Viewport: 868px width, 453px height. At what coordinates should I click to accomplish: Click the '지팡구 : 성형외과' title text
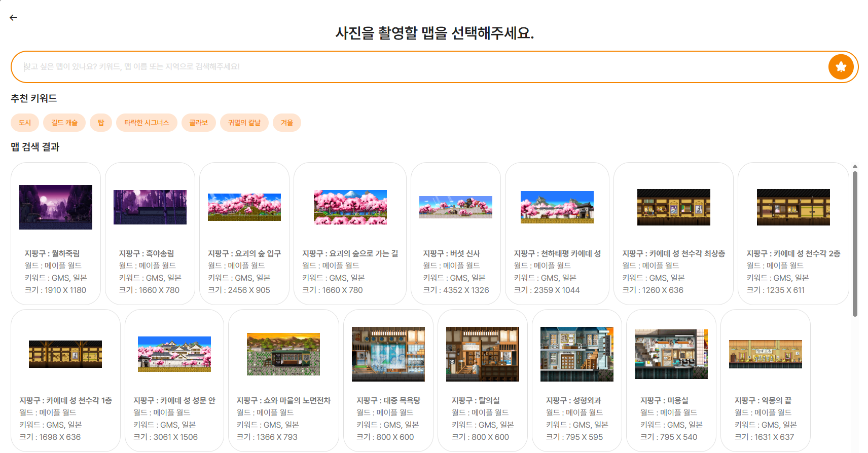(573, 400)
